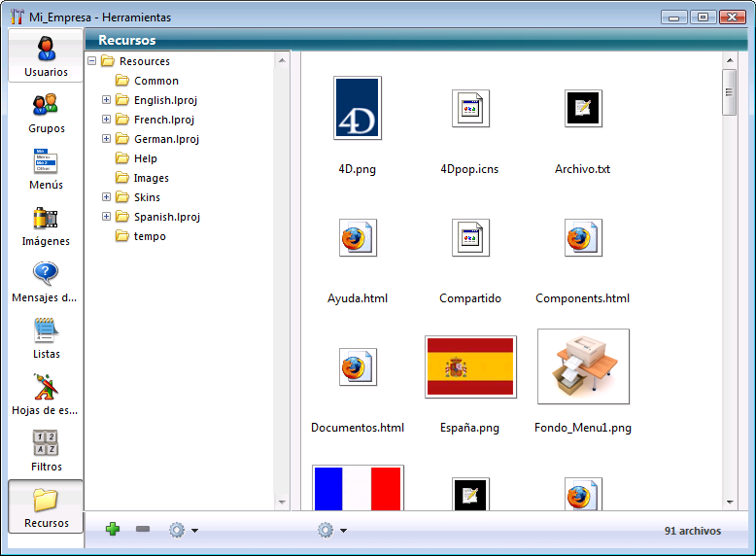
Task: Select the Filtros sidebar icon
Action: (46, 450)
